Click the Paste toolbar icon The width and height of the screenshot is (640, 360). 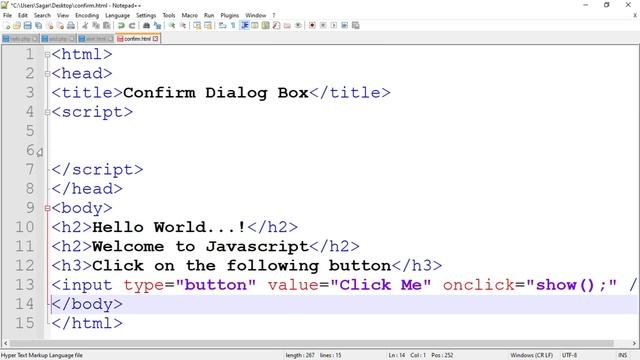[107, 25]
